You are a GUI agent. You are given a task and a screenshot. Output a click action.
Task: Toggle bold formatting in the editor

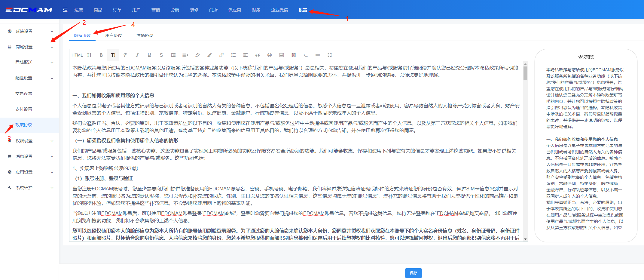point(101,55)
